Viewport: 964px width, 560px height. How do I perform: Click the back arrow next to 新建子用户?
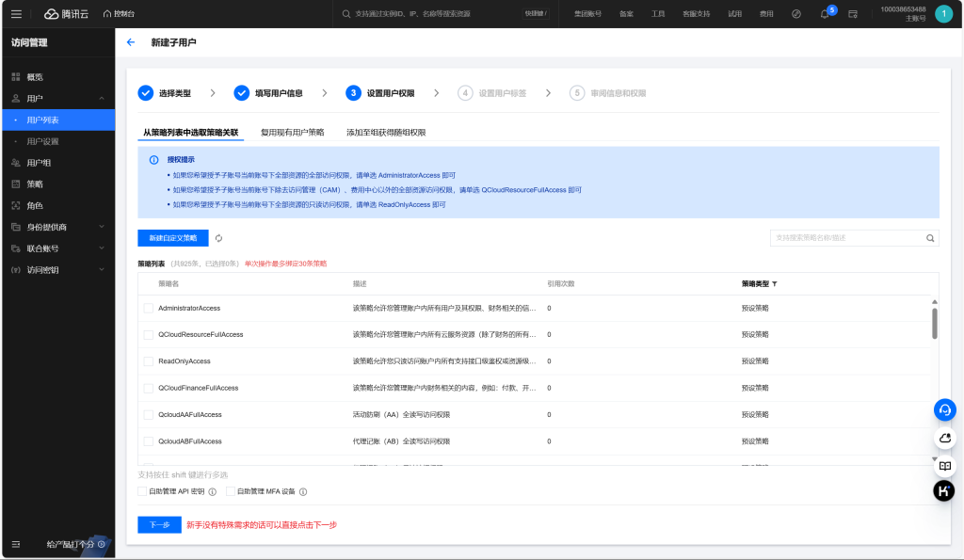(x=131, y=42)
